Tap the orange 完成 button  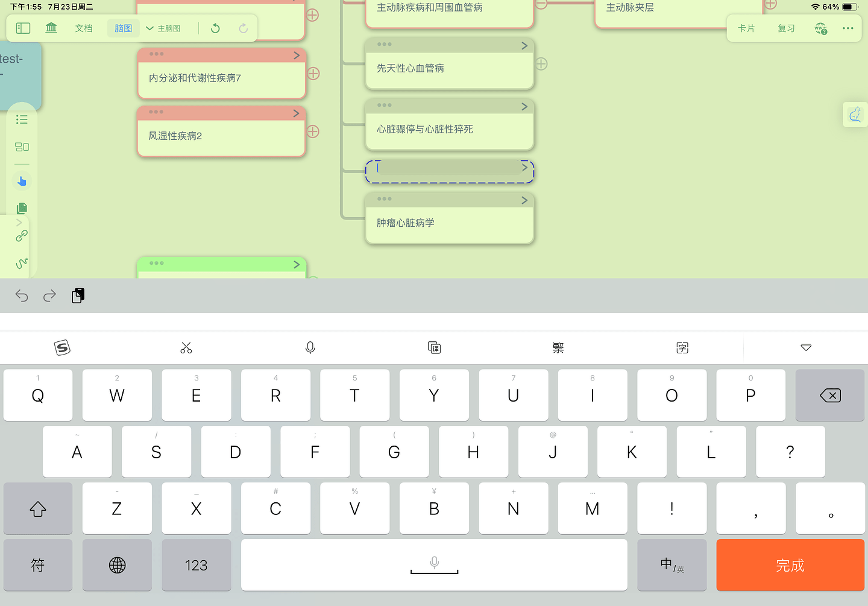pos(790,565)
